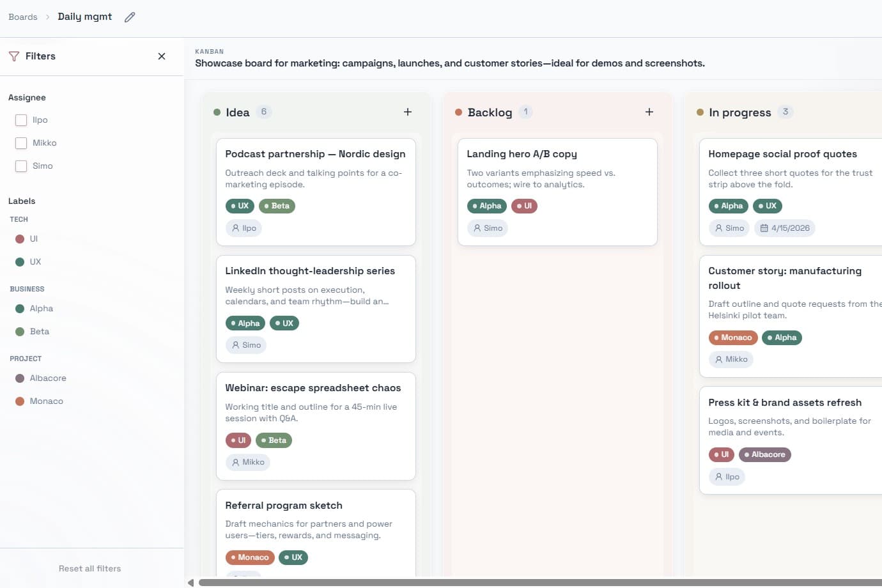Click Reset all filters
This screenshot has width=882, height=588.
coord(89,569)
